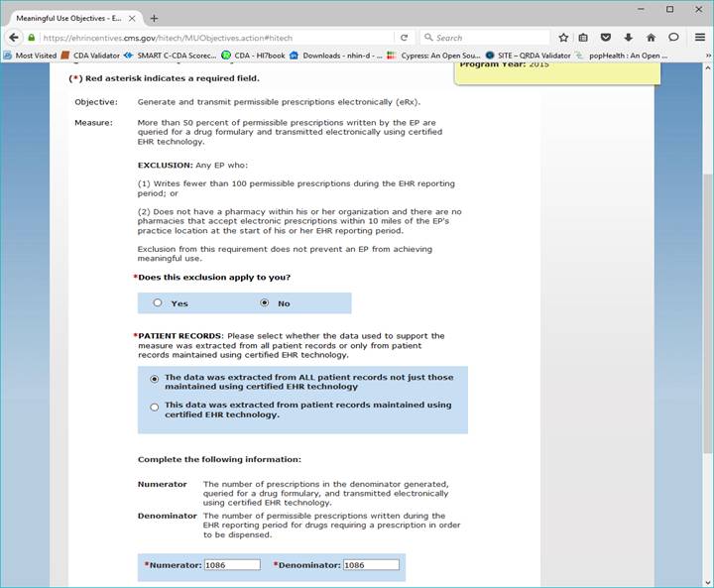Select Yes for the exclusion question
Viewport: 714px width, 588px height.
(158, 303)
